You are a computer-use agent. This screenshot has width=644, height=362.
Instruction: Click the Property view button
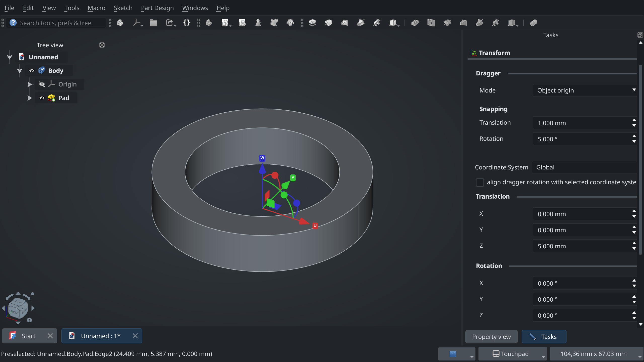[491, 337]
